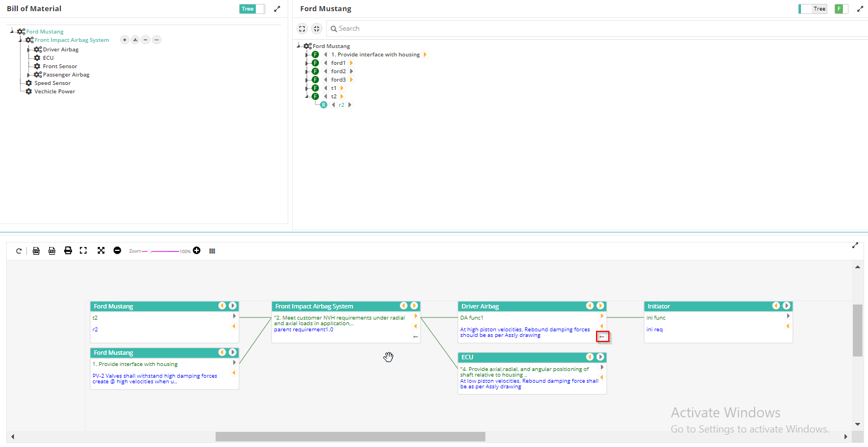
Task: Click back-arrow icon in Front Impact Airbag card
Action: [x=416, y=337]
